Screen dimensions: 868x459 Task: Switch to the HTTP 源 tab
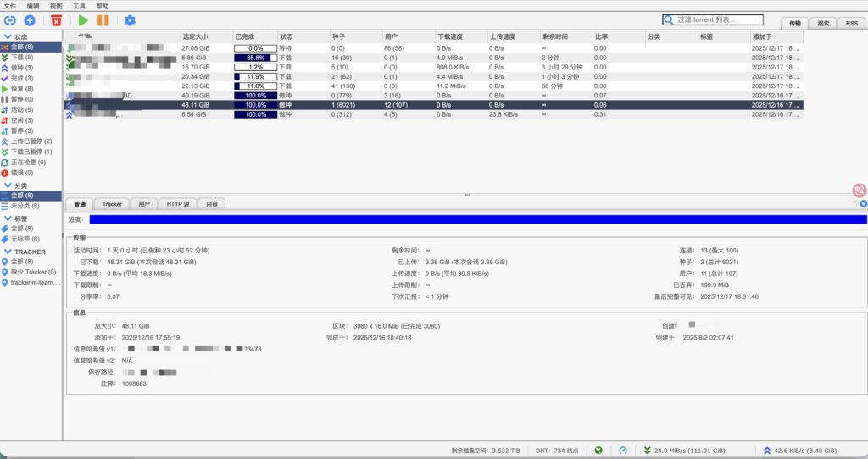coord(178,204)
